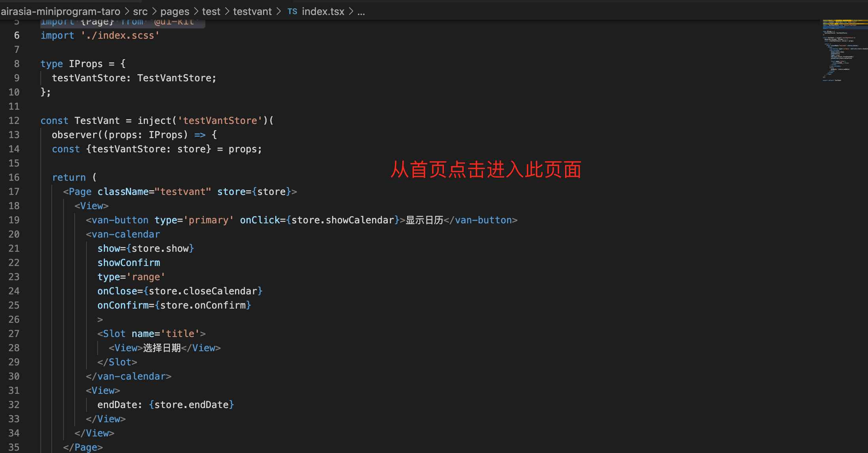Click the red Chinese annotation text
Image resolution: width=868 pixels, height=453 pixels.
(486, 170)
